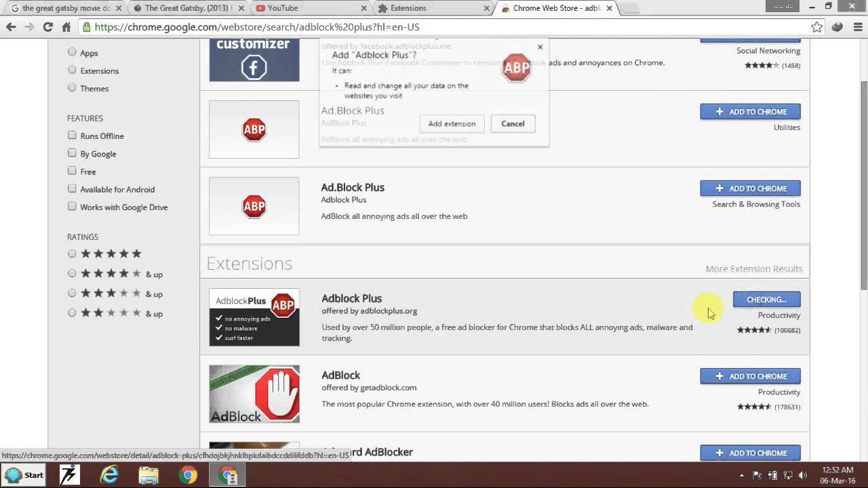Screen dimensions: 868x488
Task: Enable Available for Android filter
Action: tap(72, 188)
